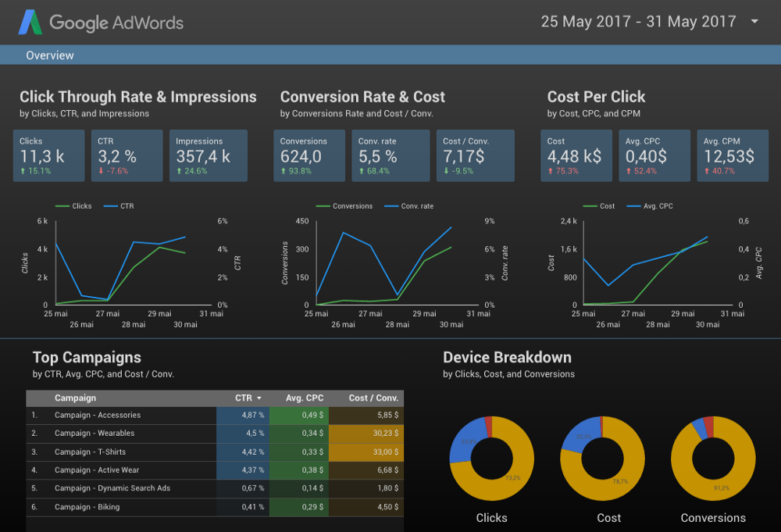
Task: Click the 33,00 $ Cost / Conv. cell
Action: 366,452
